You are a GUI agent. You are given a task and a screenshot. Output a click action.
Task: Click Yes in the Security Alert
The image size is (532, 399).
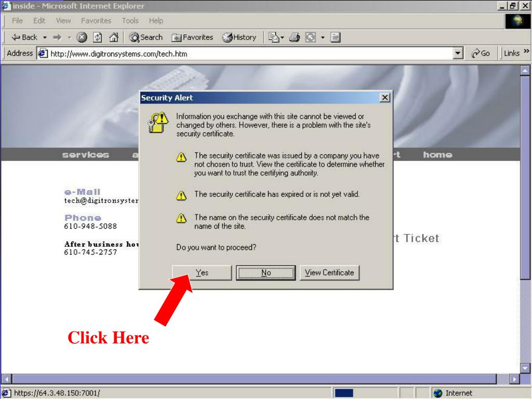202,273
